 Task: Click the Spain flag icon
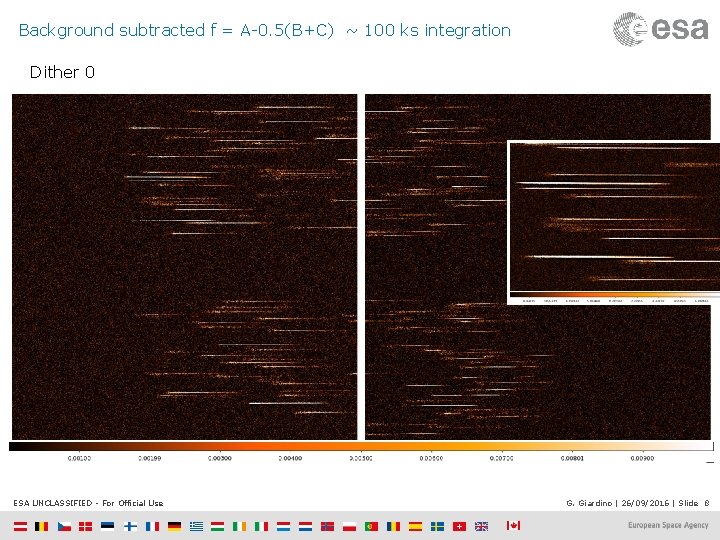pos(416,526)
